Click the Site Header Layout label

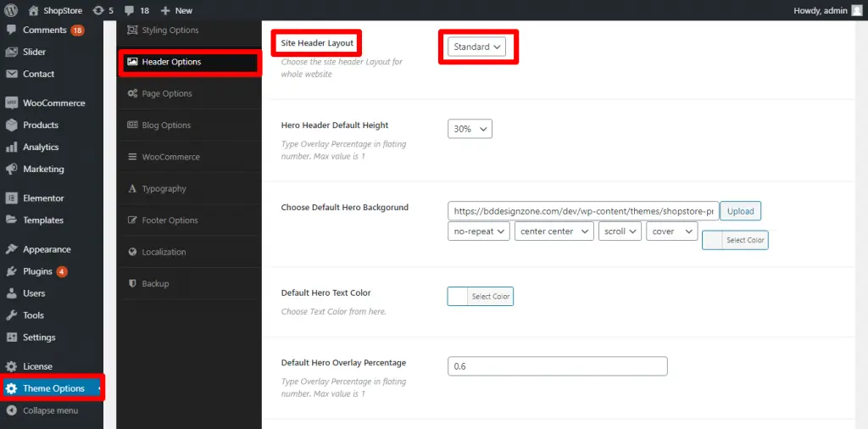coord(317,42)
